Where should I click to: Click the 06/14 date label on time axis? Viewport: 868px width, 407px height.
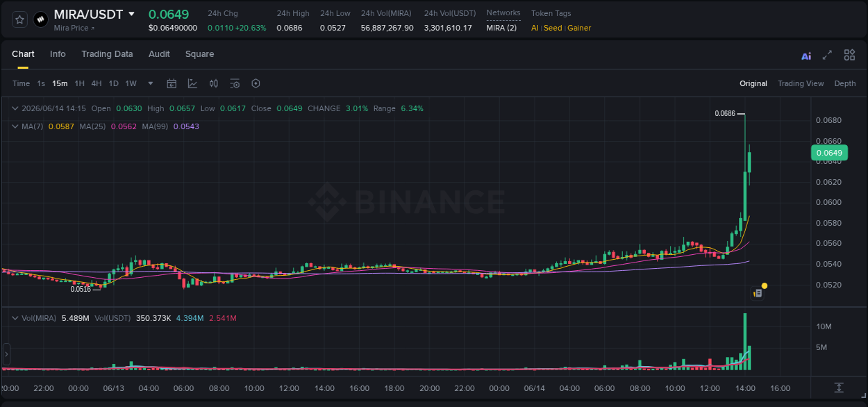(534, 388)
